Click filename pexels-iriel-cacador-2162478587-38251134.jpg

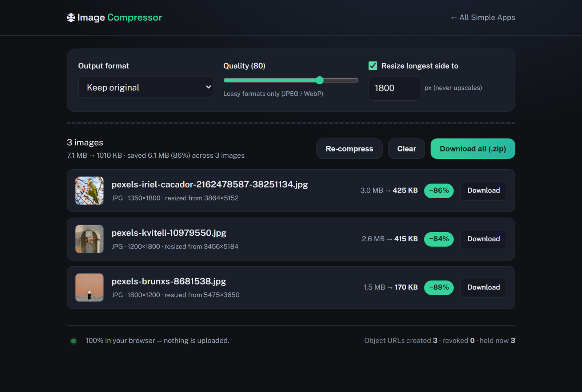click(210, 185)
